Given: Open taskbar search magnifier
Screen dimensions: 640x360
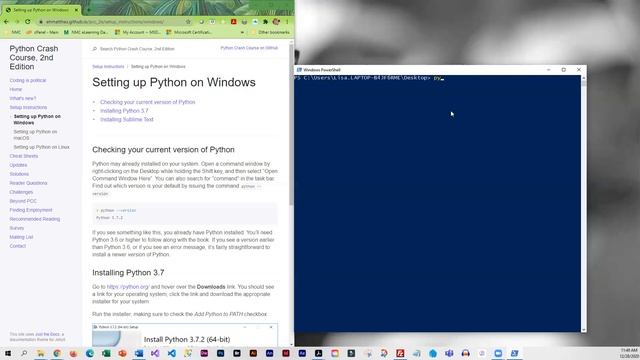Looking at the screenshot, I should 24,353.
